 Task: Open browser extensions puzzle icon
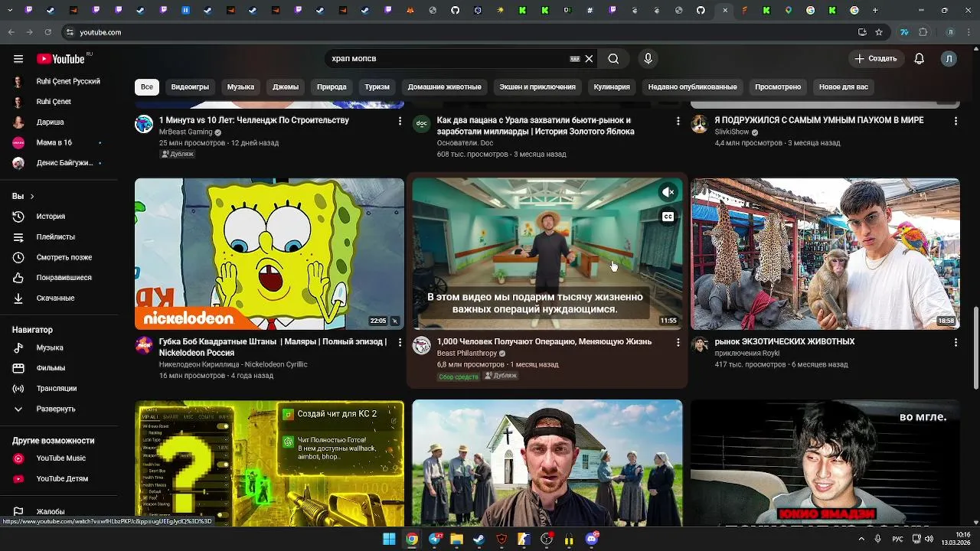pos(923,32)
